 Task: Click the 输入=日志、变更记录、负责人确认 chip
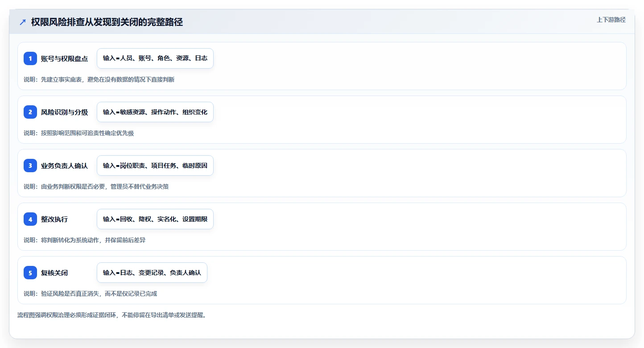click(152, 273)
